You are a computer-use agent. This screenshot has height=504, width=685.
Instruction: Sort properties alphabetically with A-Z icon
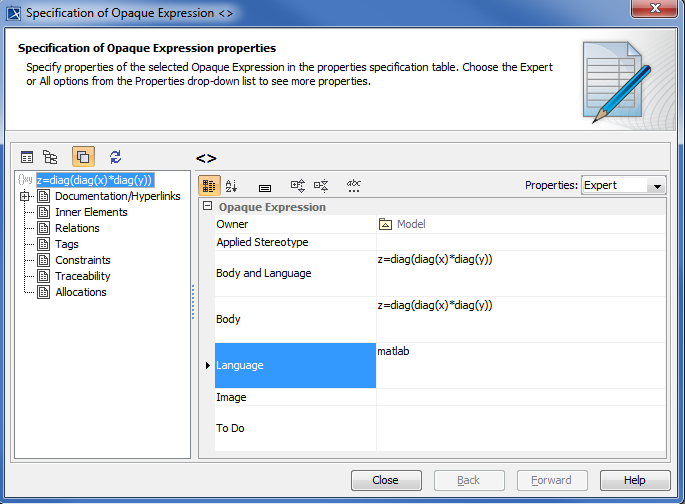click(x=232, y=186)
